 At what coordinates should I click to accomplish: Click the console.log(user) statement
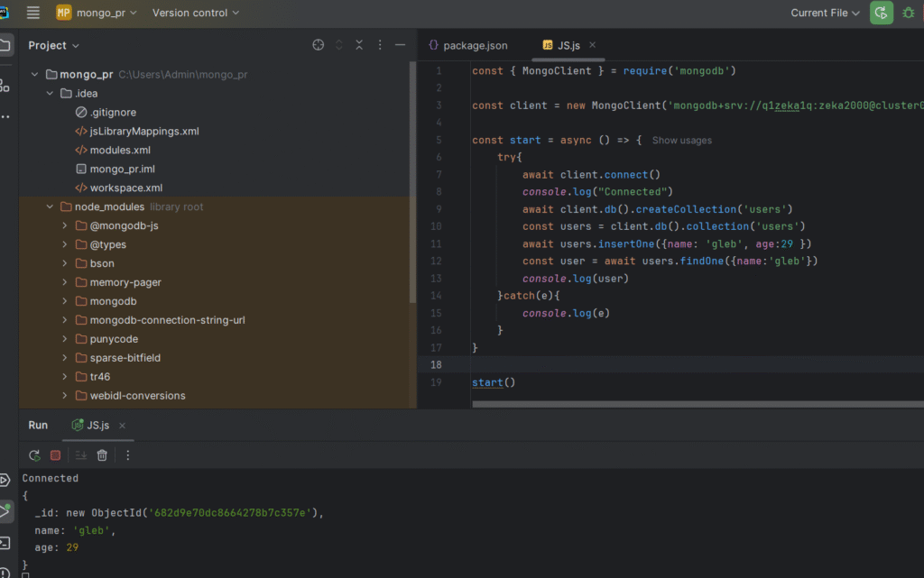click(x=575, y=279)
